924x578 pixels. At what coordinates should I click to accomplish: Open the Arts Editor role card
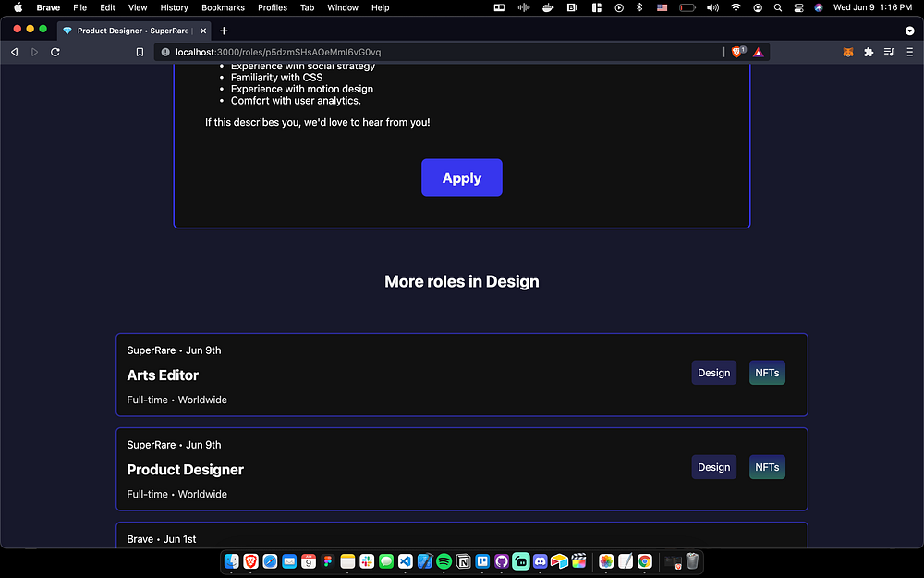(461, 375)
